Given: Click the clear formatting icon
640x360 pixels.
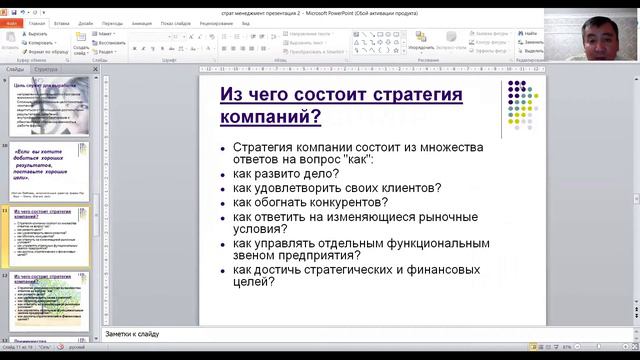Looking at the screenshot, I should (x=212, y=37).
